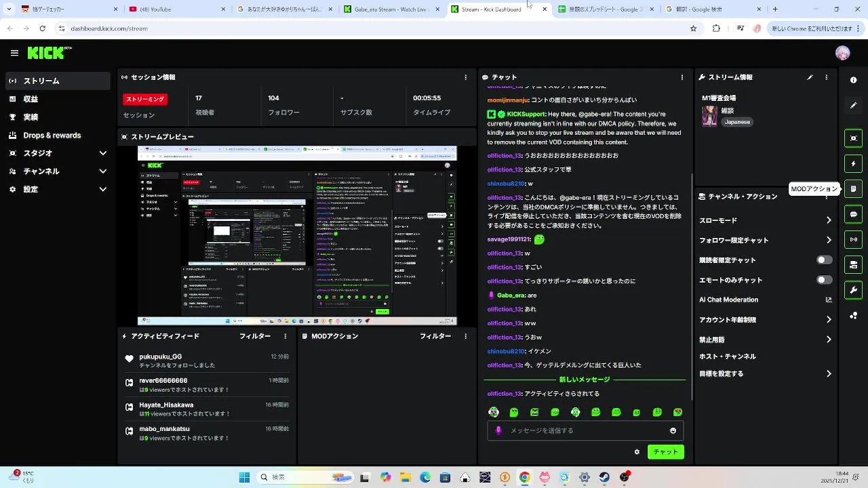The height and width of the screenshot is (488, 868).
Task: Open activity feed kebab menu
Action: click(285, 336)
